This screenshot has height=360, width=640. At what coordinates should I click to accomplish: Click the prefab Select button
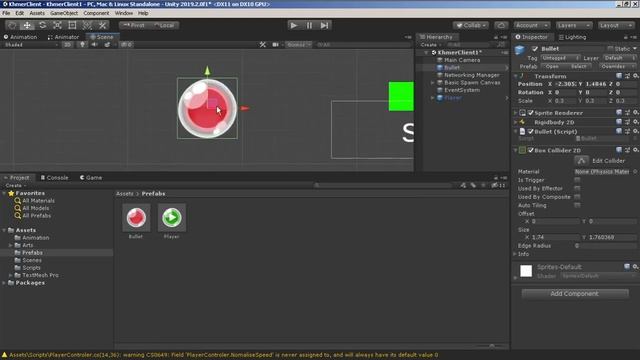pyautogui.click(x=579, y=66)
